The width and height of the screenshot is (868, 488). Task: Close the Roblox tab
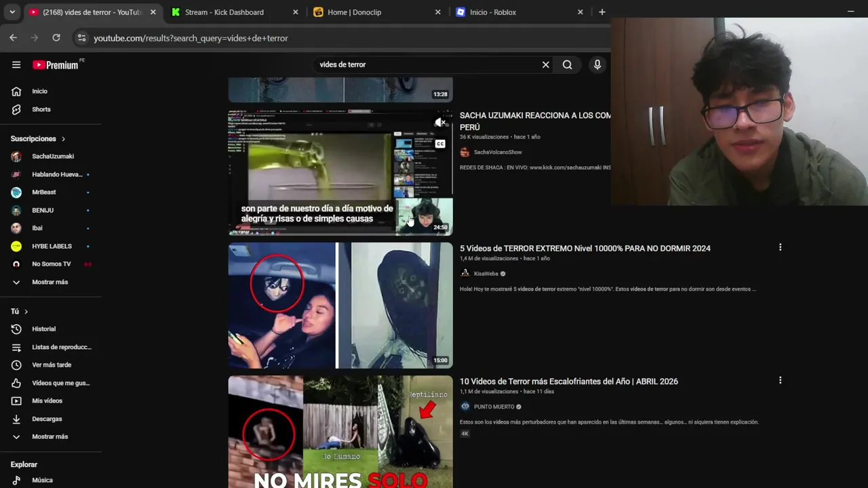[x=580, y=12]
